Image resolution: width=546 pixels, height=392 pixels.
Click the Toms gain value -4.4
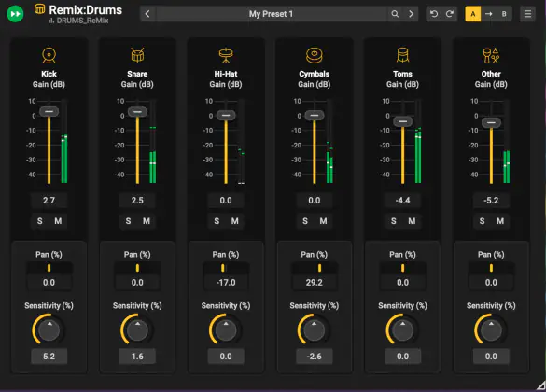tap(403, 200)
